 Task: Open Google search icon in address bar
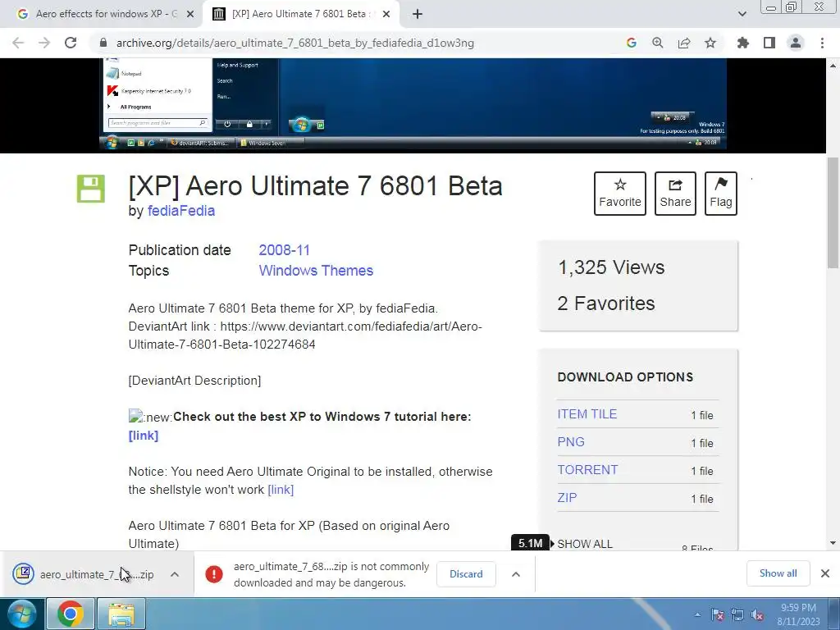coord(631,43)
